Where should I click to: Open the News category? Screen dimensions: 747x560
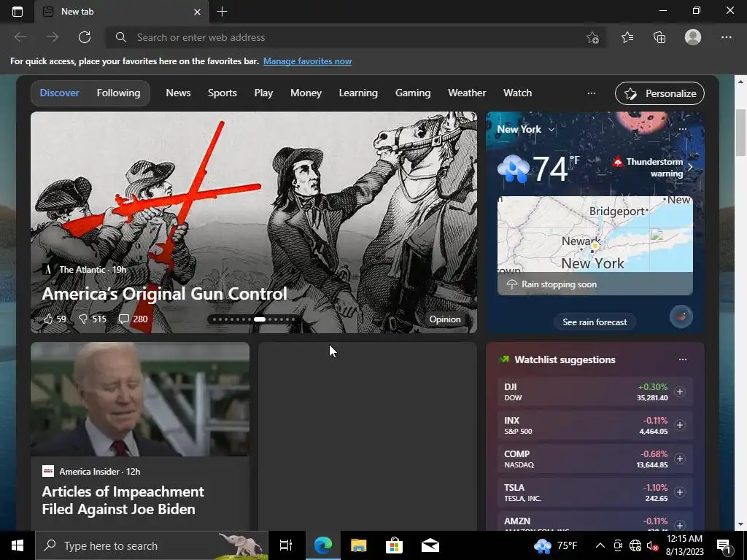tap(178, 93)
